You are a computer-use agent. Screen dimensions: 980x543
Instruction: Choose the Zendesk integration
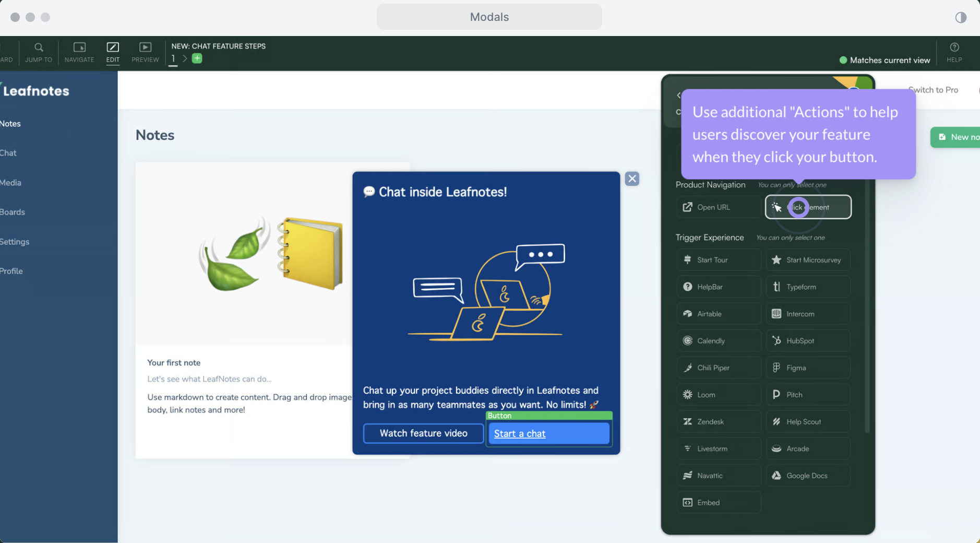pos(718,422)
